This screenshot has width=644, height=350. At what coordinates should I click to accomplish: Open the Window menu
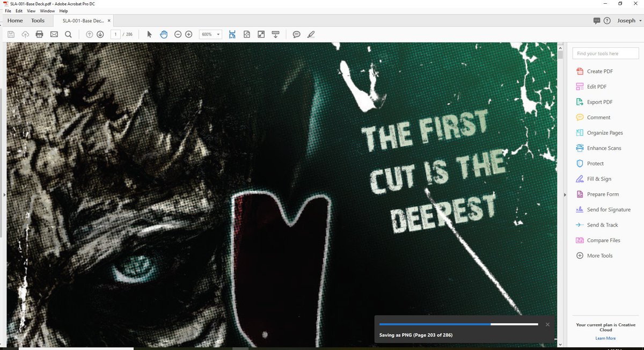tap(47, 11)
